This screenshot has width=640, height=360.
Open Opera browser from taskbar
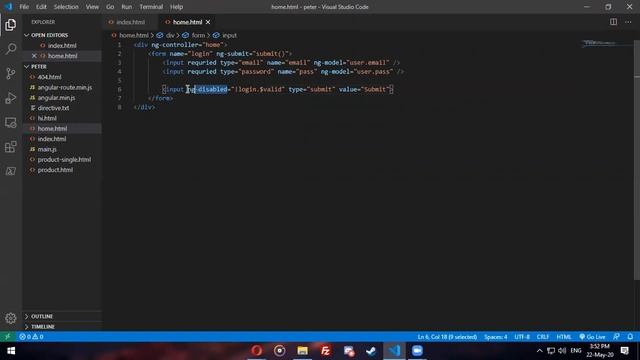(257, 351)
